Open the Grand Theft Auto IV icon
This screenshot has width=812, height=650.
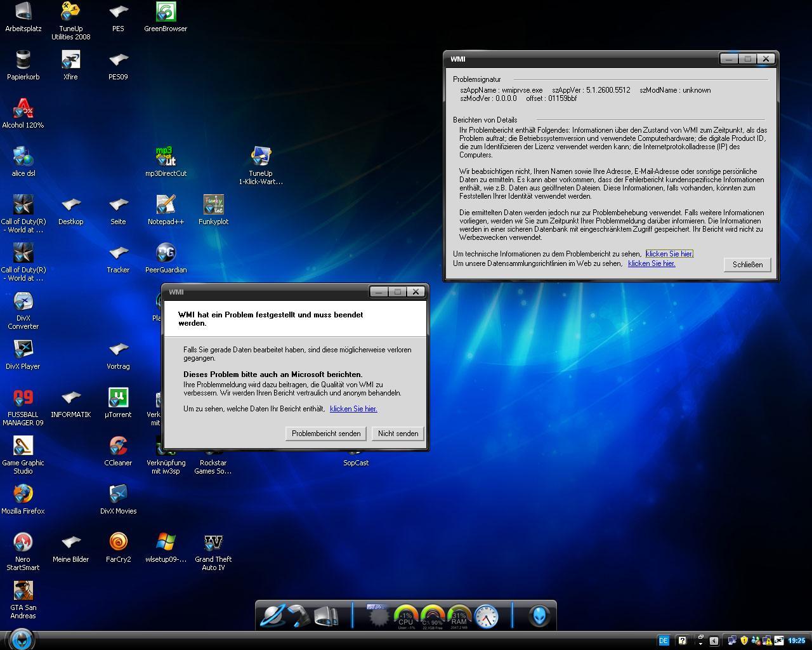[213, 543]
